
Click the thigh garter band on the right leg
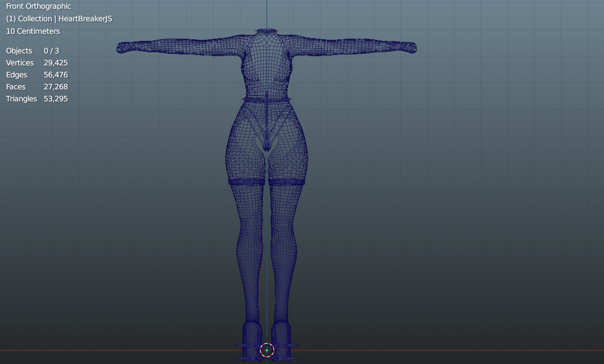[x=285, y=181]
